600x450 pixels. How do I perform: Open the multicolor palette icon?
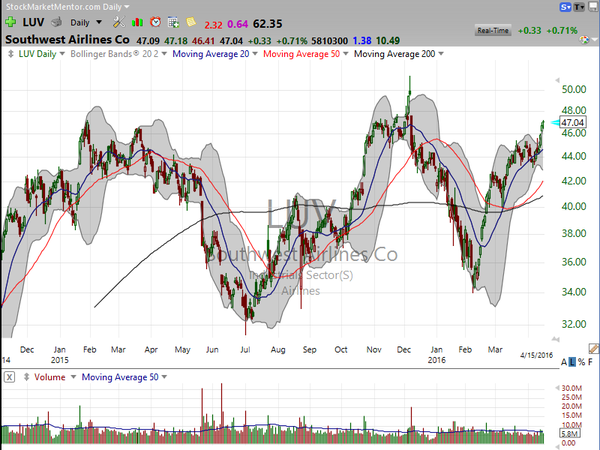click(585, 40)
